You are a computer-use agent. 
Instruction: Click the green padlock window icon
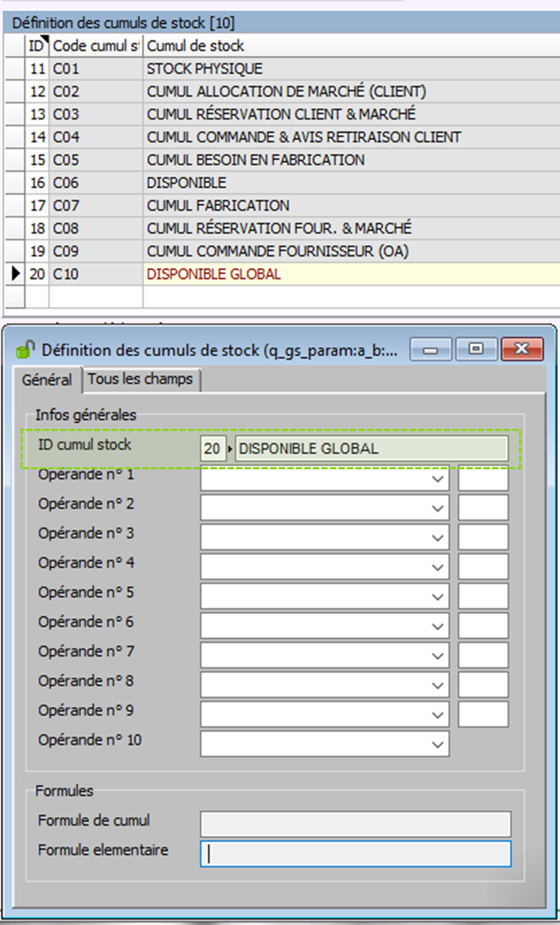tap(25, 349)
